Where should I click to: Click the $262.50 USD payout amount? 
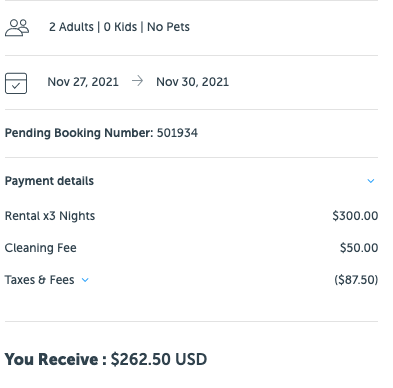point(159,359)
